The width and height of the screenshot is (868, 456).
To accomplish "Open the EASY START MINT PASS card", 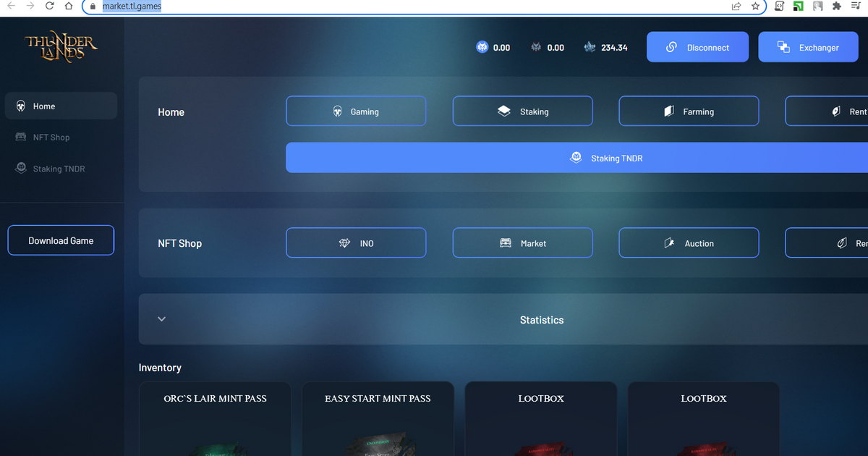I will (378, 419).
